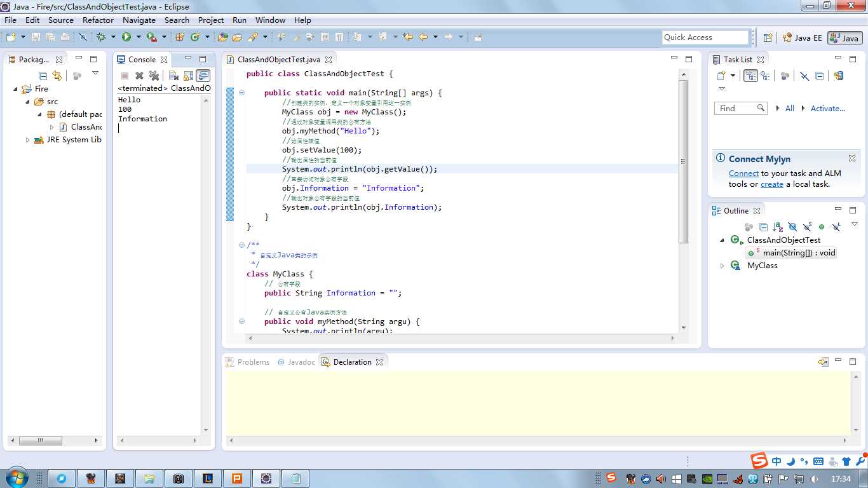Click the Back navigation arrow icon
This screenshot has height=488, width=868.
(x=423, y=37)
